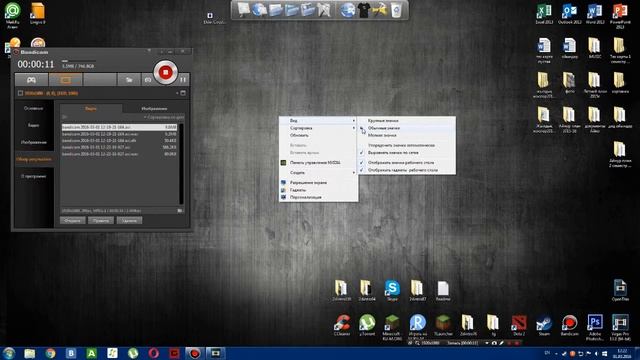Open the Обзор результатов section in Bandicam sidebar
The height and width of the screenshot is (360, 640).
[x=33, y=159]
